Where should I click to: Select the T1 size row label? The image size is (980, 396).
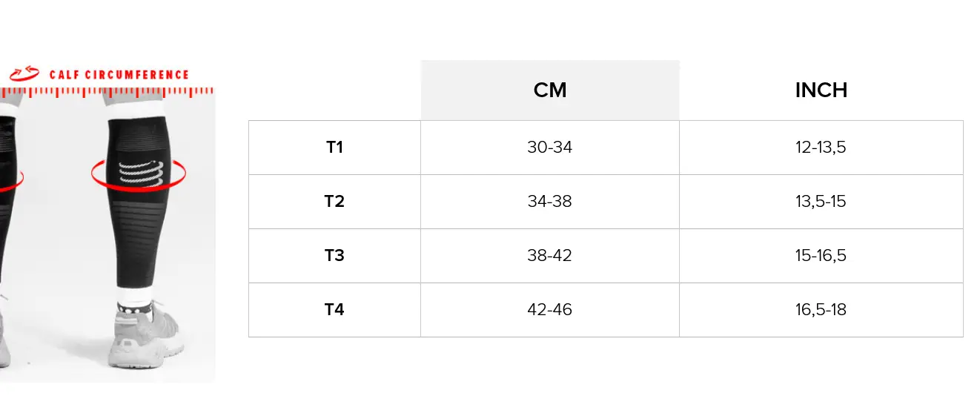(335, 148)
